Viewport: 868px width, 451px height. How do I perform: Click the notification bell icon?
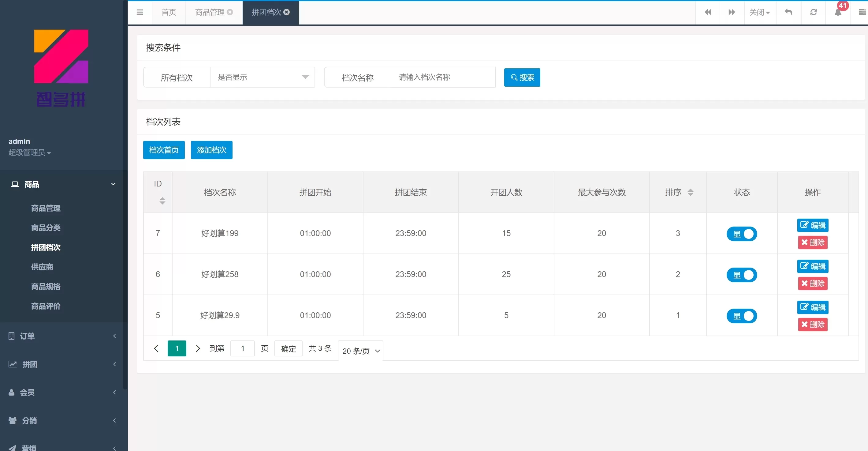click(x=838, y=13)
